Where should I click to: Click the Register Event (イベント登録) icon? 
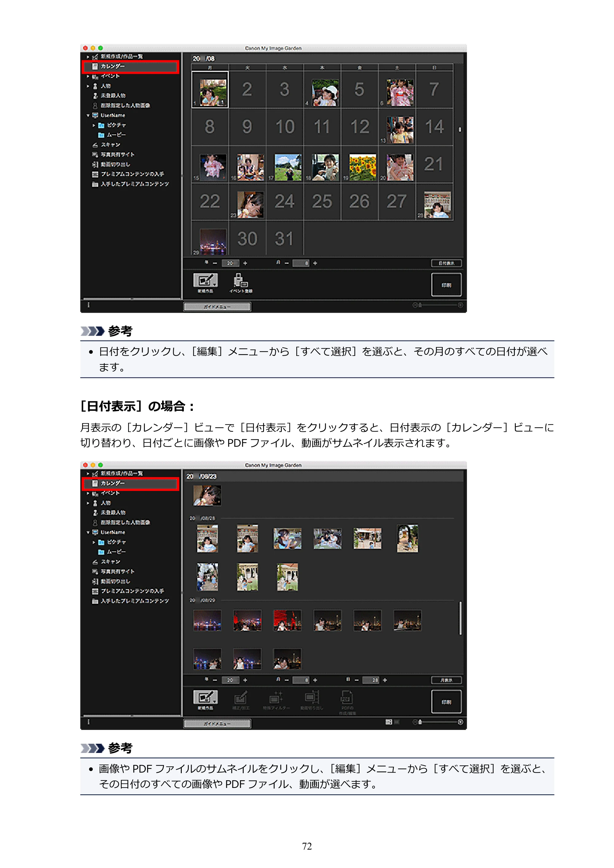click(x=241, y=283)
